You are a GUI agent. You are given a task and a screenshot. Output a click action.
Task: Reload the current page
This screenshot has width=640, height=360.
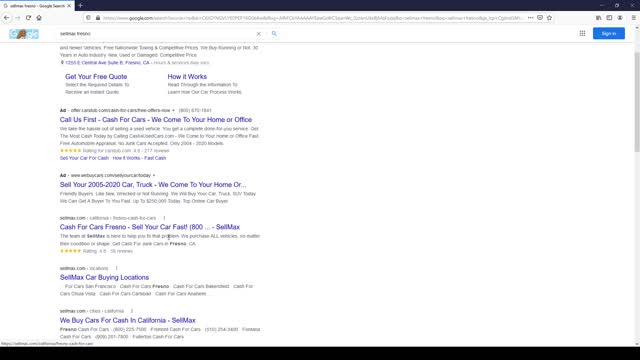pyautogui.click(x=28, y=18)
